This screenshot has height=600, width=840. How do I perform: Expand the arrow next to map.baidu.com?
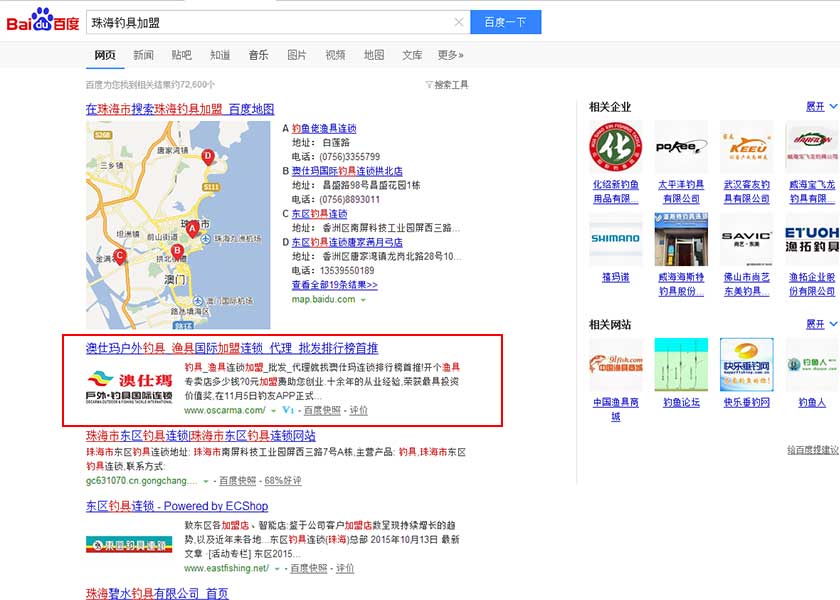363,300
